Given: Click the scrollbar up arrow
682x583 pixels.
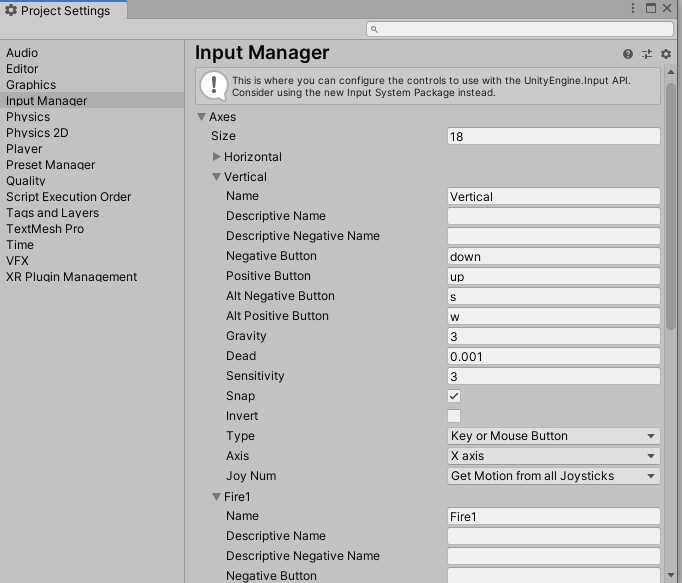Looking at the screenshot, I should [x=671, y=72].
